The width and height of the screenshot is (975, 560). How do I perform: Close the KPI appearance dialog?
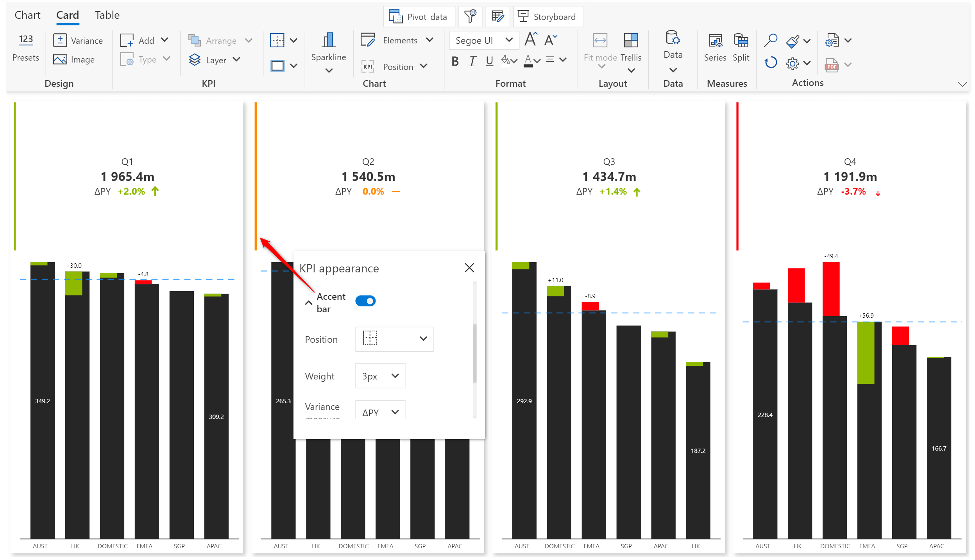coord(469,268)
